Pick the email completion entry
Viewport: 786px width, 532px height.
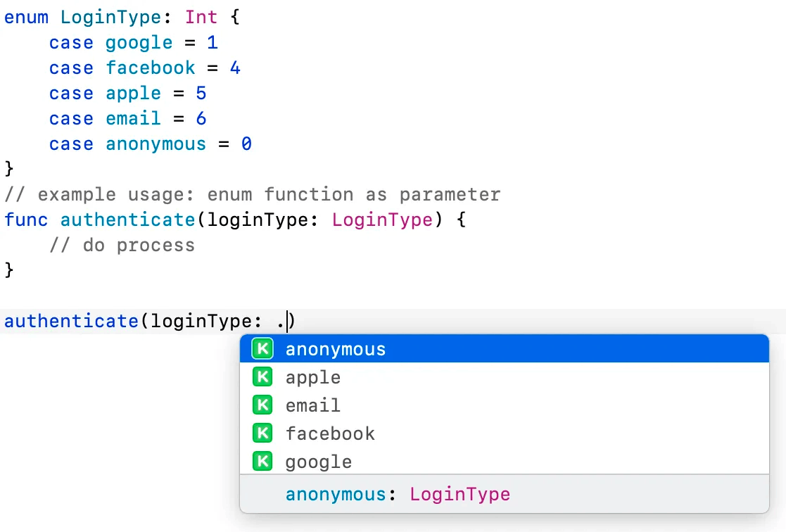click(x=505, y=405)
